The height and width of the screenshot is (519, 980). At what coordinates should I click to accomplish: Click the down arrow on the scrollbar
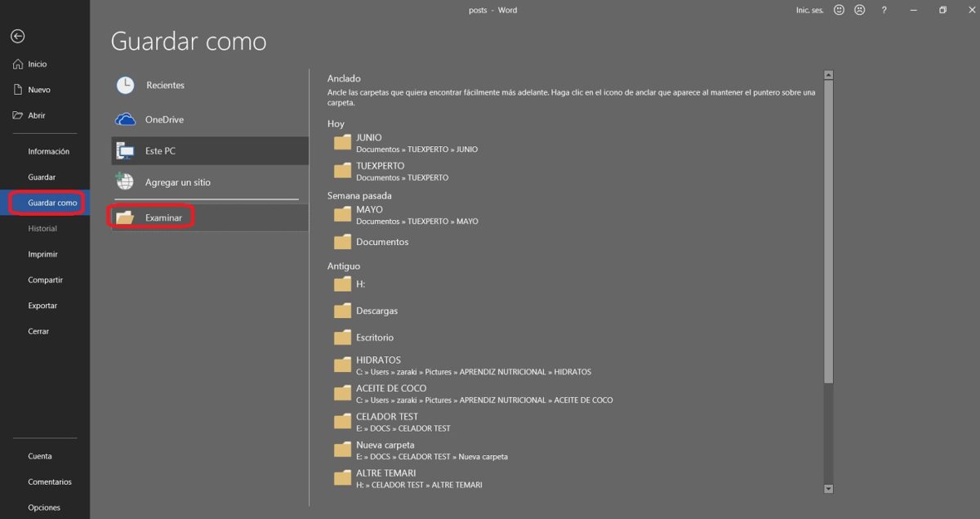(x=828, y=489)
